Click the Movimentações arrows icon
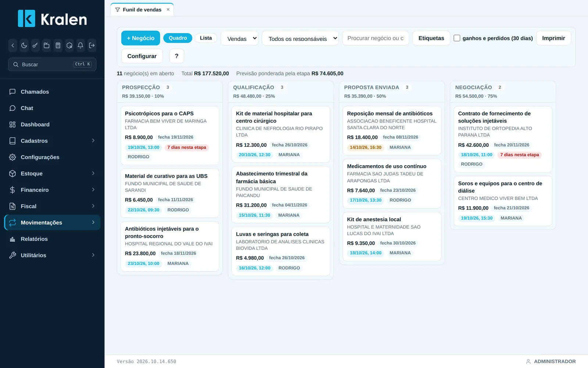This screenshot has width=588, height=368. [12, 223]
